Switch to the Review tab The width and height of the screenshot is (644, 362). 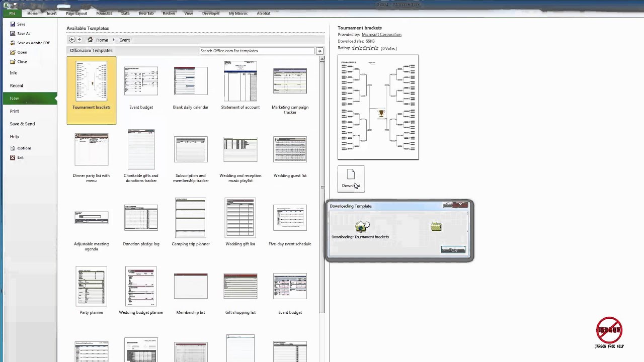(169, 14)
